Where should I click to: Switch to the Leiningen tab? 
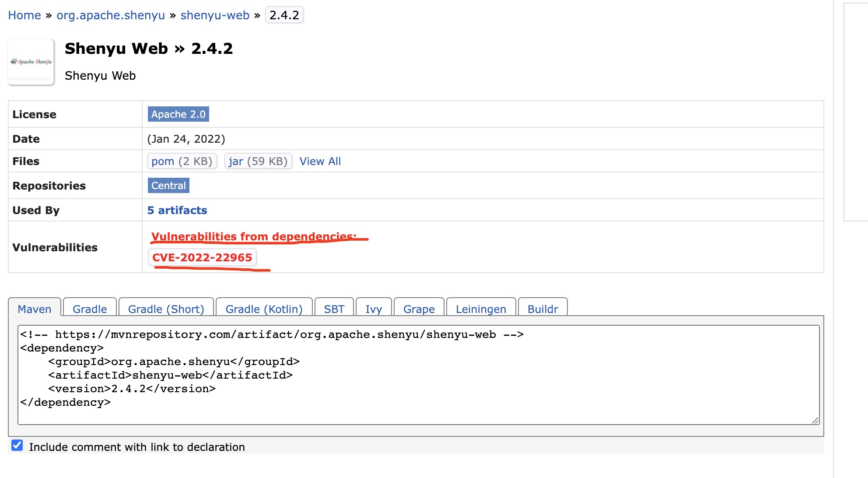481,309
